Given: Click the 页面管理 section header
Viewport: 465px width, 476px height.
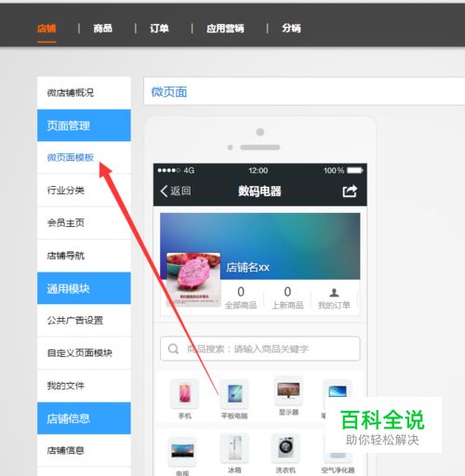Looking at the screenshot, I should [84, 126].
